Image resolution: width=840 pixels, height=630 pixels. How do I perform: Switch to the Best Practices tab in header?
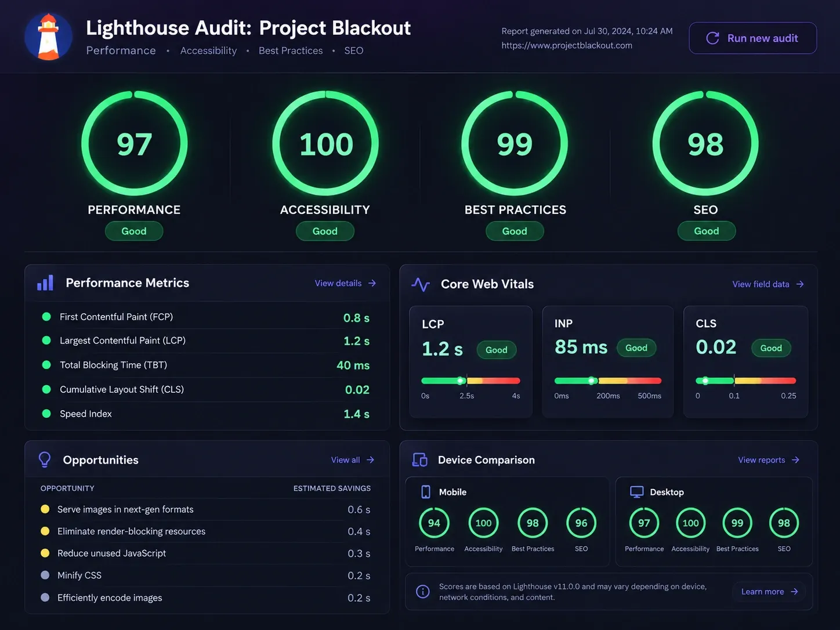[x=291, y=50]
